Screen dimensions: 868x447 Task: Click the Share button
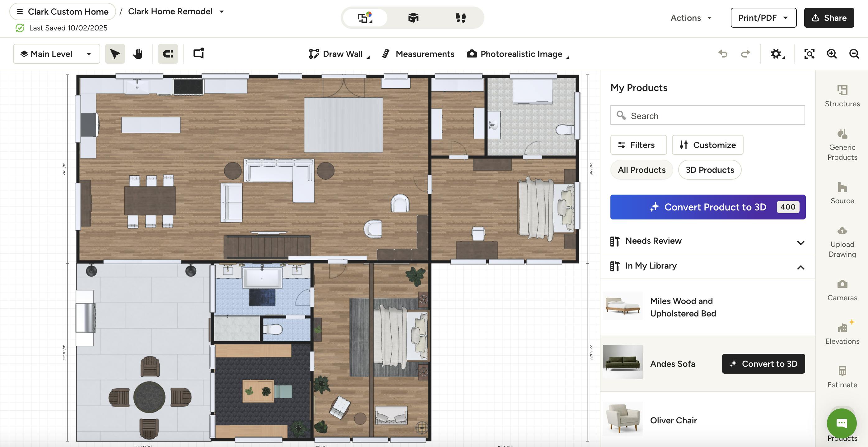coord(829,18)
